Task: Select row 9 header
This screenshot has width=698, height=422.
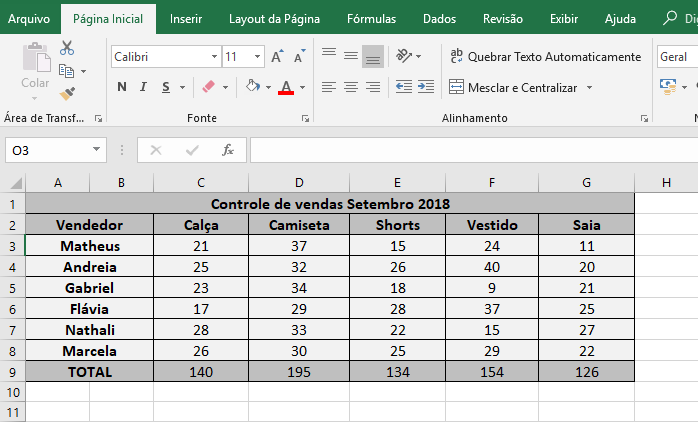Action: click(12, 372)
